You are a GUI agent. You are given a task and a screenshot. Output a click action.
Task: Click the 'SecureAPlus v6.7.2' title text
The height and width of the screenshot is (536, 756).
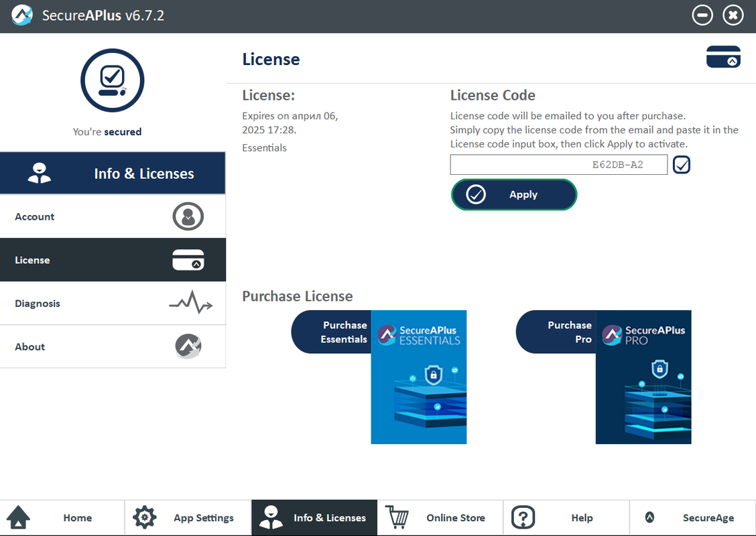(103, 15)
